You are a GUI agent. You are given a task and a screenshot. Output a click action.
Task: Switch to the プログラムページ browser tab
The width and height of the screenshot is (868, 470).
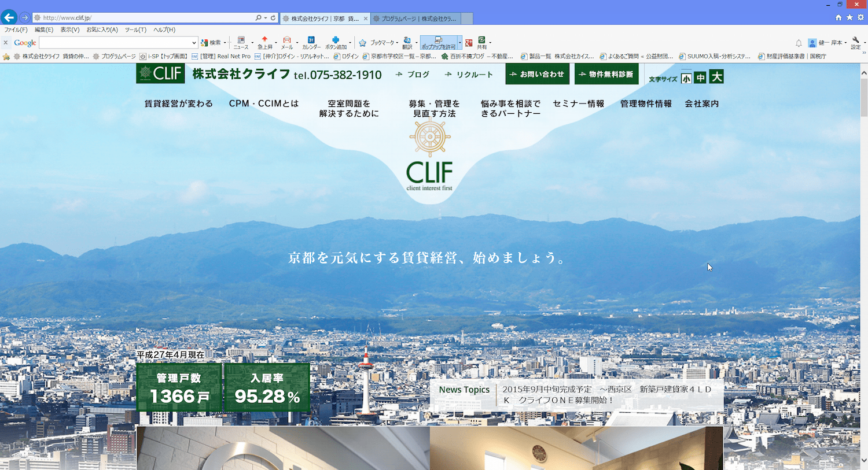tap(415, 18)
